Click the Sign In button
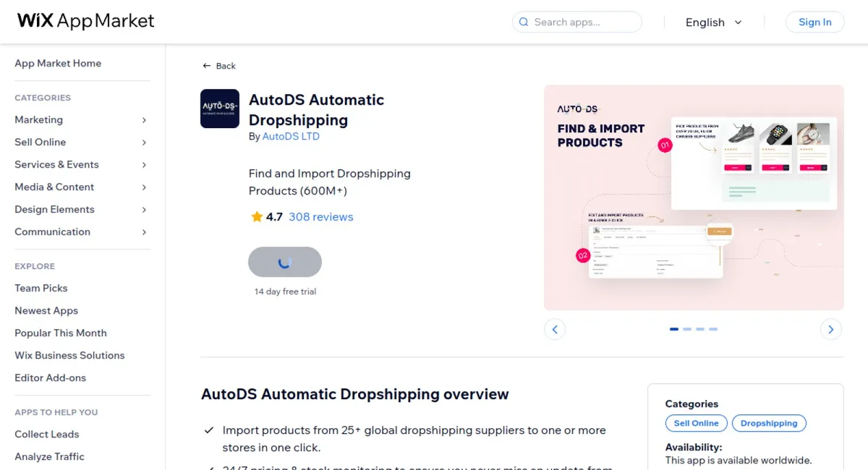 [815, 22]
